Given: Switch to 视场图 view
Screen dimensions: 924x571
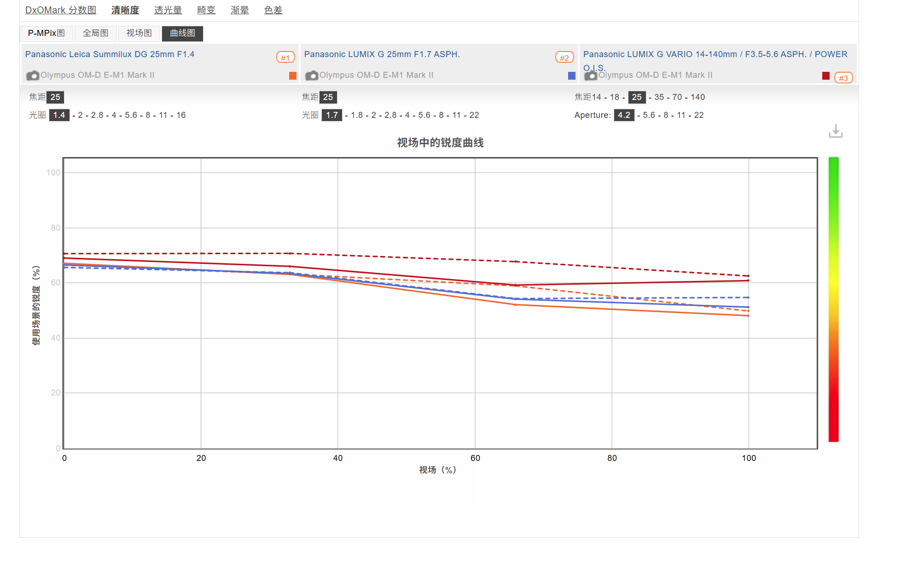Looking at the screenshot, I should click(x=139, y=33).
